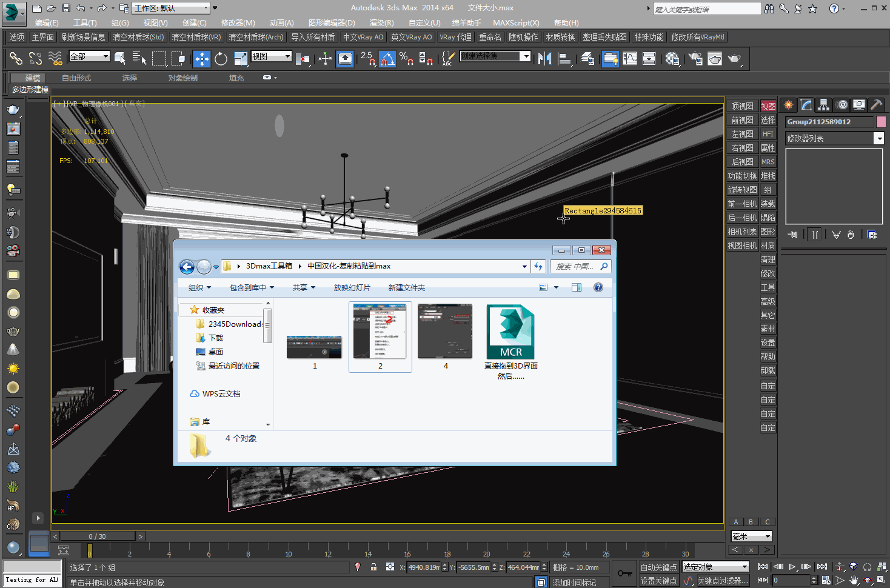Toggle Auto Key (自动关键点) mode
Image resolution: width=890 pixels, height=588 pixels.
click(x=658, y=567)
